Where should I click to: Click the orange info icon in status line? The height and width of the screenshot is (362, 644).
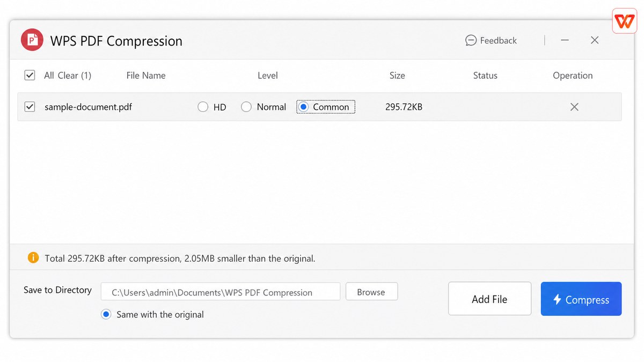[33, 258]
